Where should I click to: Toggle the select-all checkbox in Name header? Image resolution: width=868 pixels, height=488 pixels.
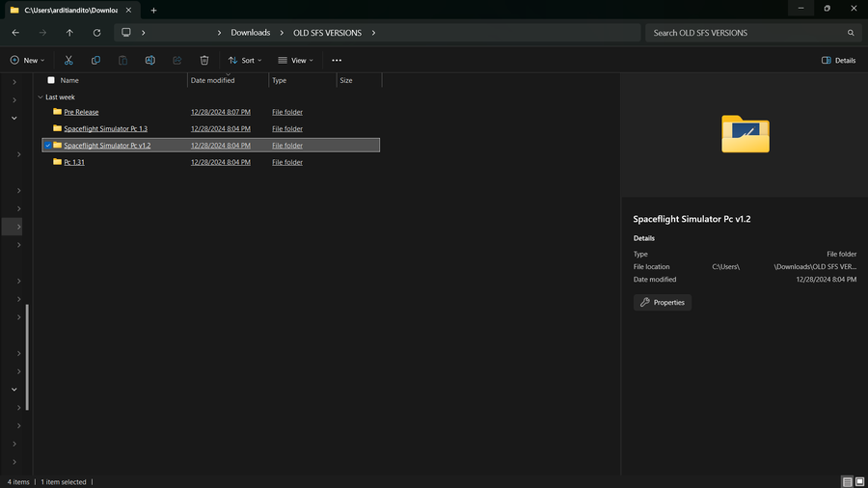click(x=51, y=80)
